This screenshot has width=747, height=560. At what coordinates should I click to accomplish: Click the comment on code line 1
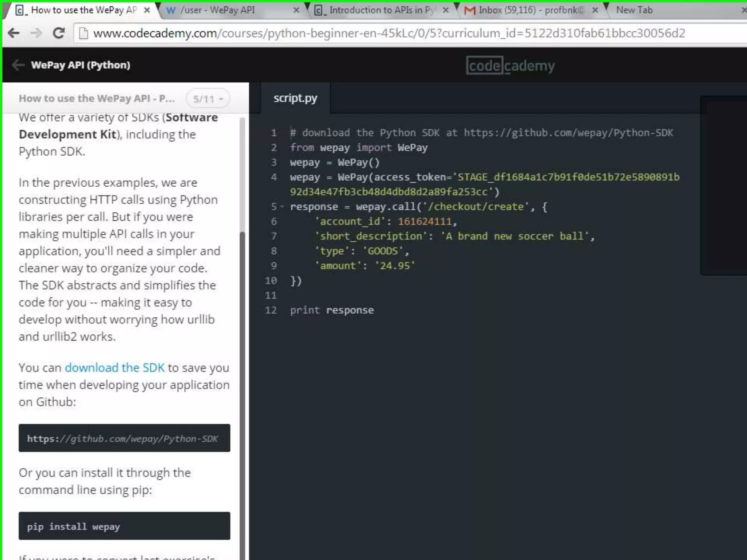pyautogui.click(x=481, y=133)
